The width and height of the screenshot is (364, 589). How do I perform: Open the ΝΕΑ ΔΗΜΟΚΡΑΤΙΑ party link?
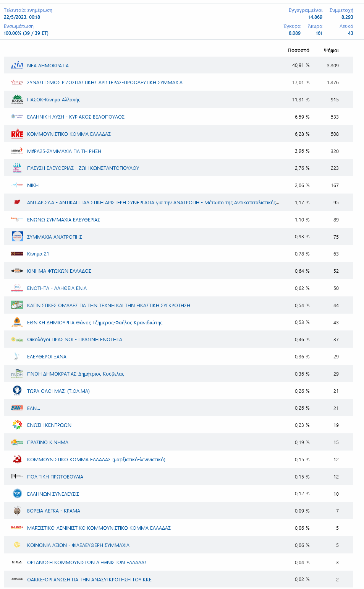(x=48, y=66)
